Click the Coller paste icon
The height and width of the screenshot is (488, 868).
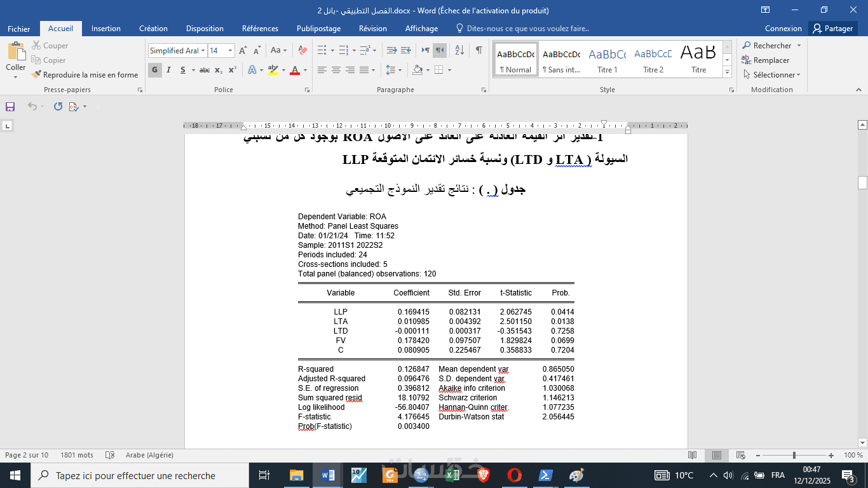[x=16, y=51]
